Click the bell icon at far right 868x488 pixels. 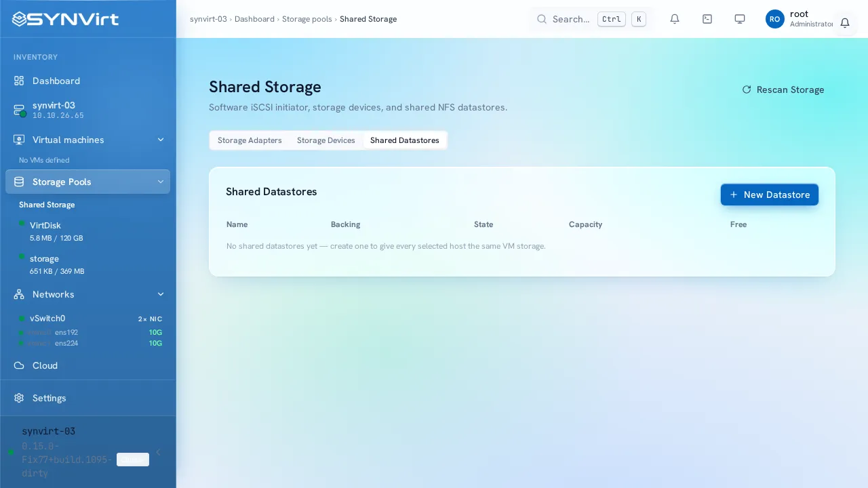pyautogui.click(x=845, y=23)
